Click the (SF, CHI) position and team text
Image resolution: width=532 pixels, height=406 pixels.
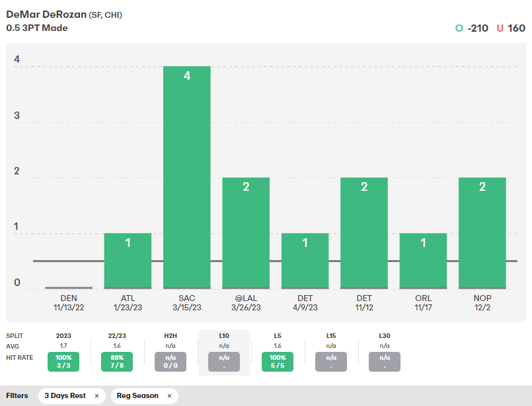106,15
